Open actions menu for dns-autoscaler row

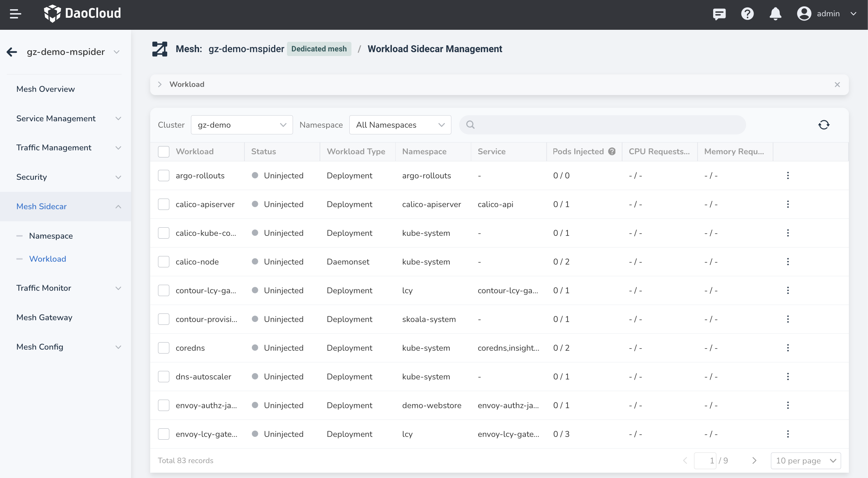[788, 377]
